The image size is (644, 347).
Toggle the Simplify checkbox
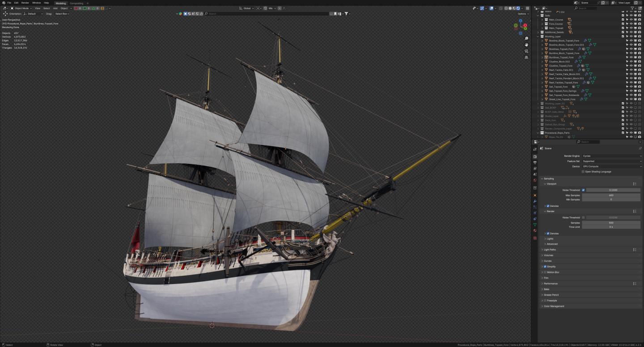point(545,267)
